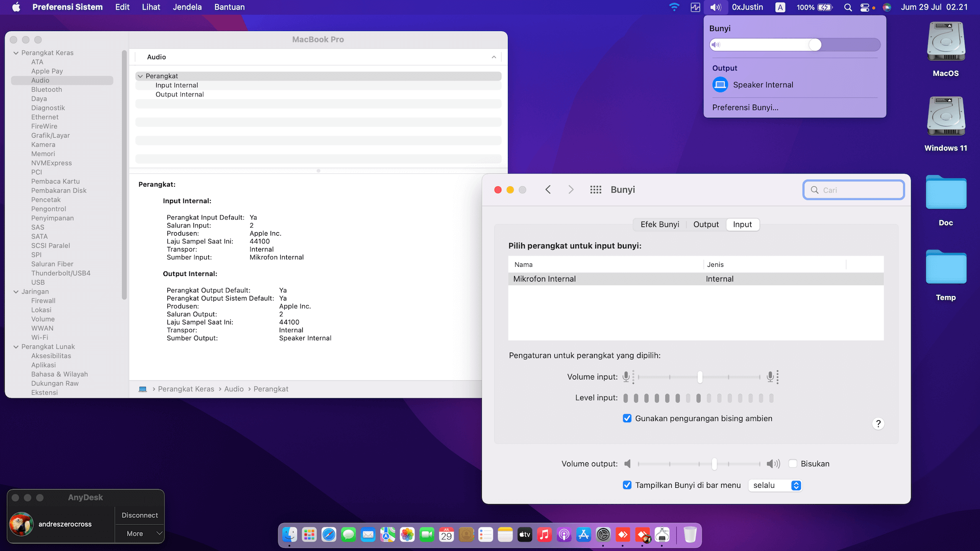This screenshot has height=551, width=980.
Task: Open Notes app in the Dock
Action: pos(505,534)
